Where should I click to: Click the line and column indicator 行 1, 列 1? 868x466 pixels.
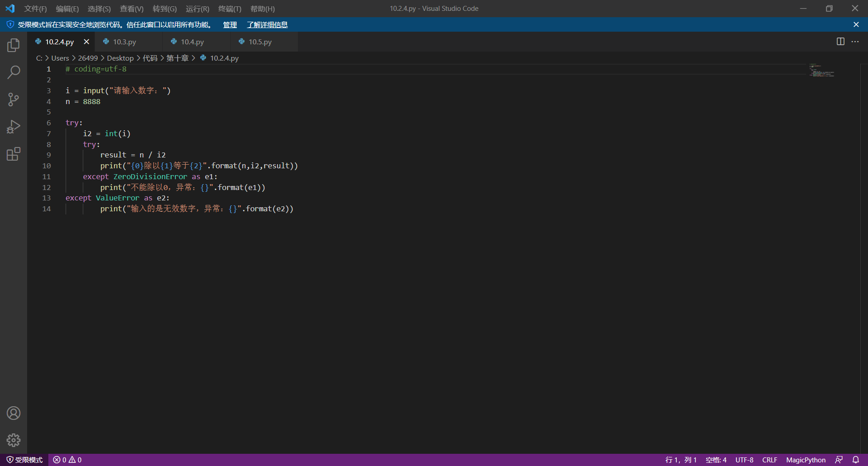681,460
